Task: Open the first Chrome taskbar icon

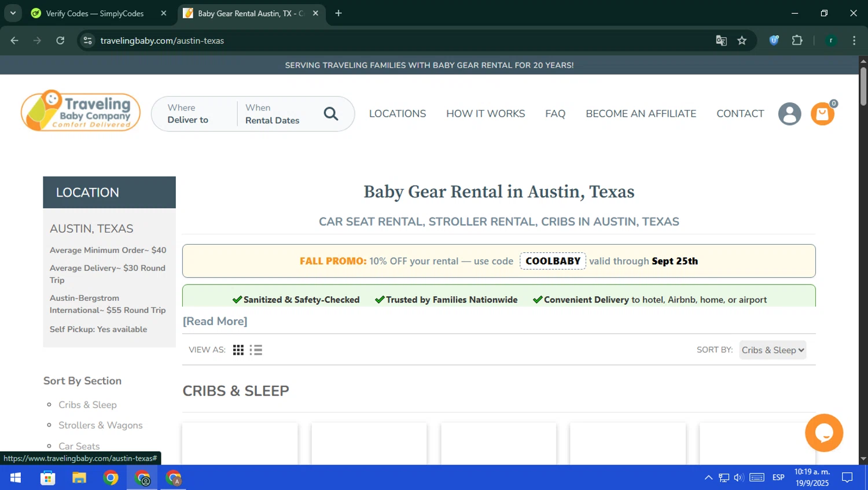Action: (111, 478)
